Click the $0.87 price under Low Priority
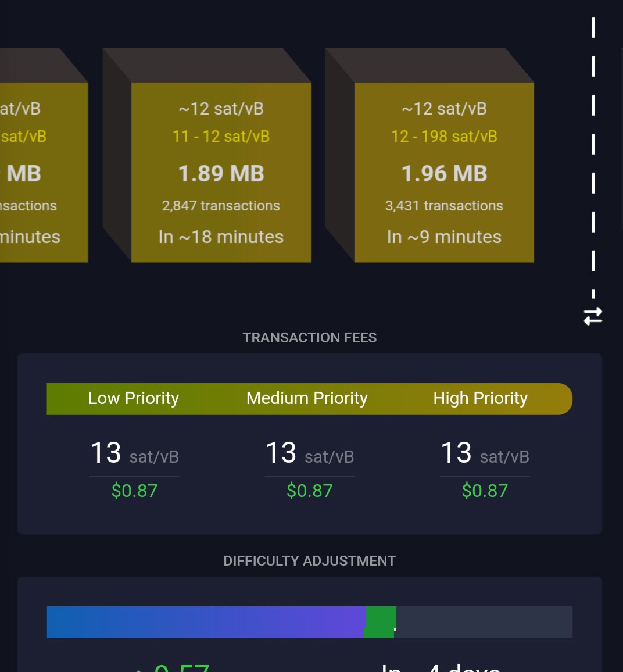 [x=134, y=491]
